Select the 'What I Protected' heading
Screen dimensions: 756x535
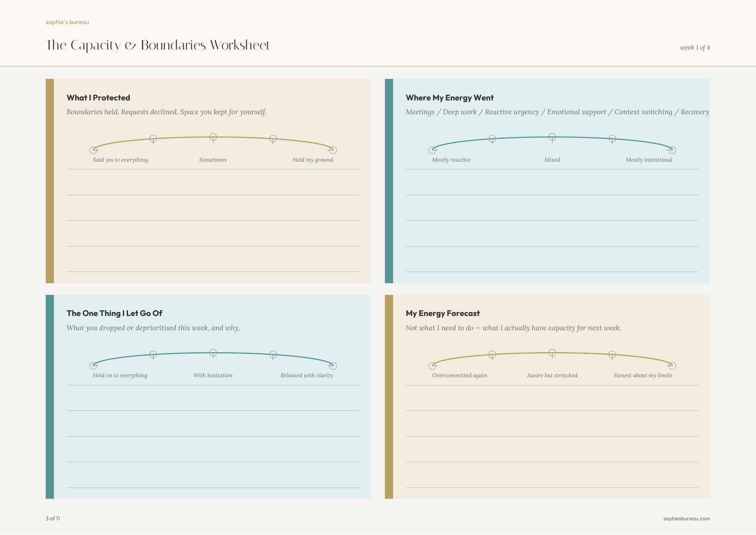pos(98,98)
